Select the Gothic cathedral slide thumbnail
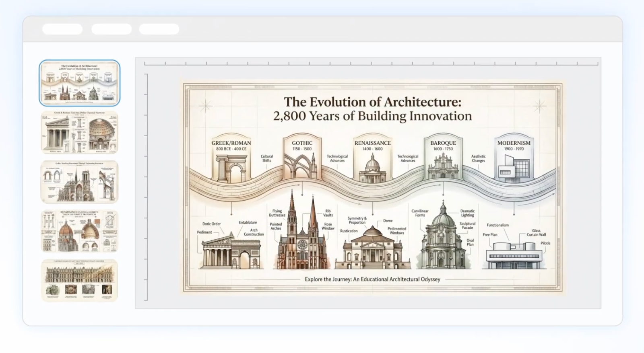Screen dimensions: 644x353 tap(79, 182)
